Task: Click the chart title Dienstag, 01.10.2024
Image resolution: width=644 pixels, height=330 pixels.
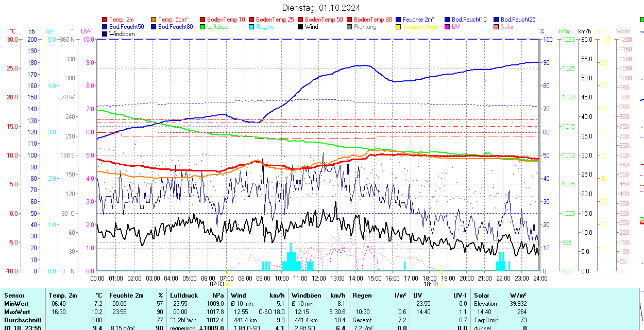Action: [x=321, y=8]
